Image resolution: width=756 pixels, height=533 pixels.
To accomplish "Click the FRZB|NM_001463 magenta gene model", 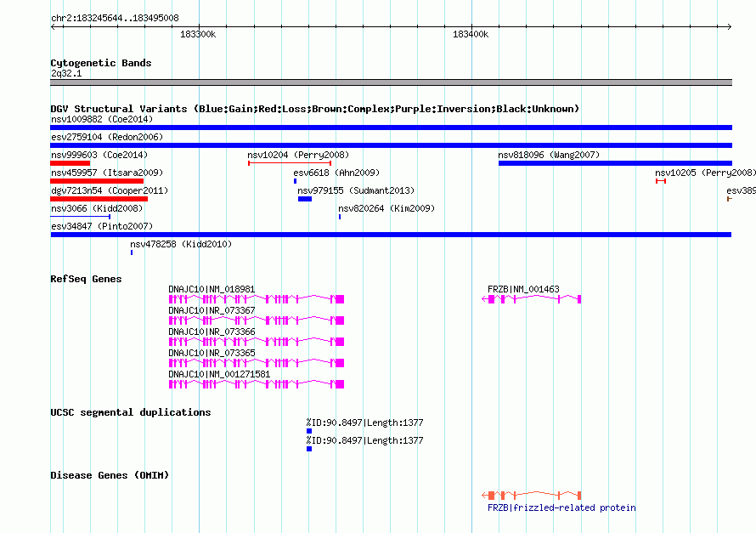I will pyautogui.click(x=531, y=299).
